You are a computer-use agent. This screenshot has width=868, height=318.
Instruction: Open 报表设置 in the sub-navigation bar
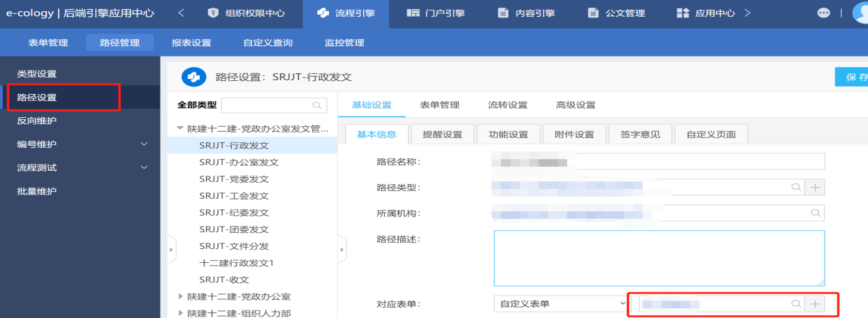tap(191, 43)
